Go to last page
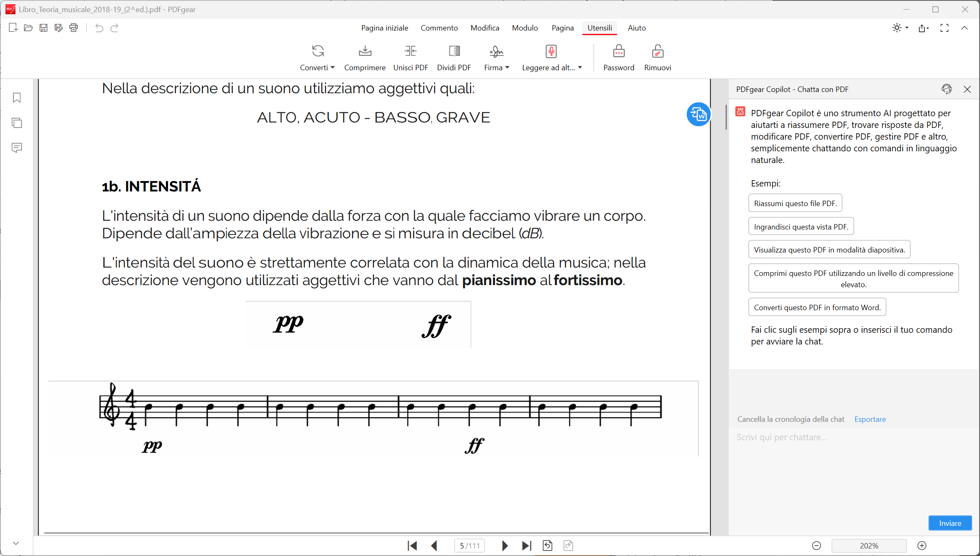The height and width of the screenshot is (556, 980). coord(527,546)
